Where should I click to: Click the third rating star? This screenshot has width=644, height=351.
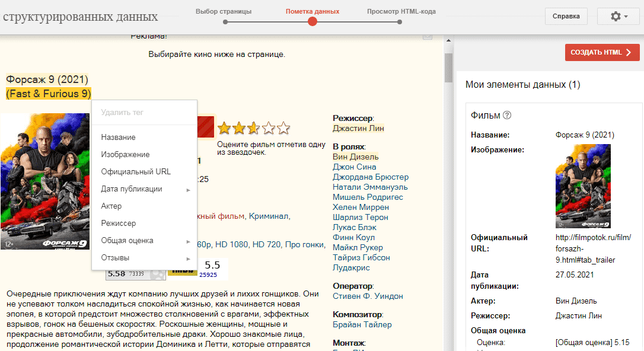(254, 129)
